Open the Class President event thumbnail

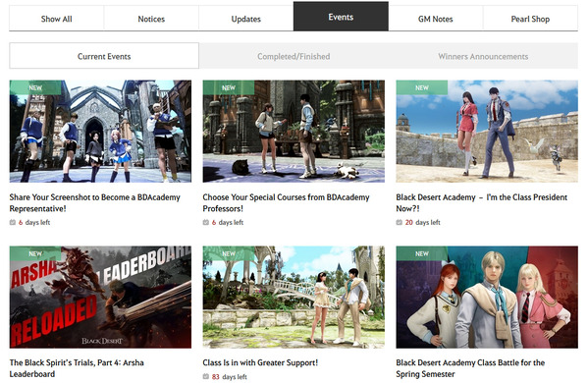(487, 132)
